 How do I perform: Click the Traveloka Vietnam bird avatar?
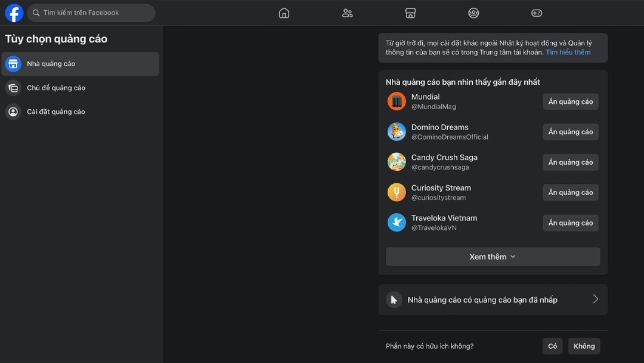(x=397, y=223)
